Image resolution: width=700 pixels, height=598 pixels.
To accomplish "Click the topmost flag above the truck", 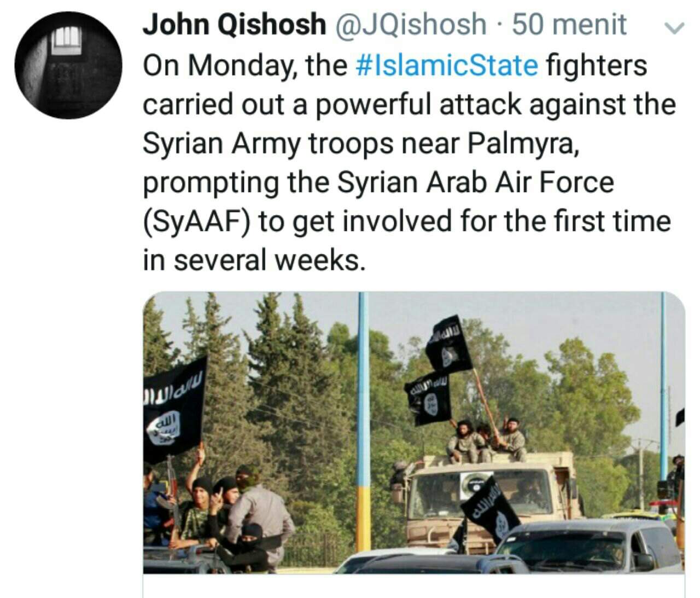I will (448, 343).
